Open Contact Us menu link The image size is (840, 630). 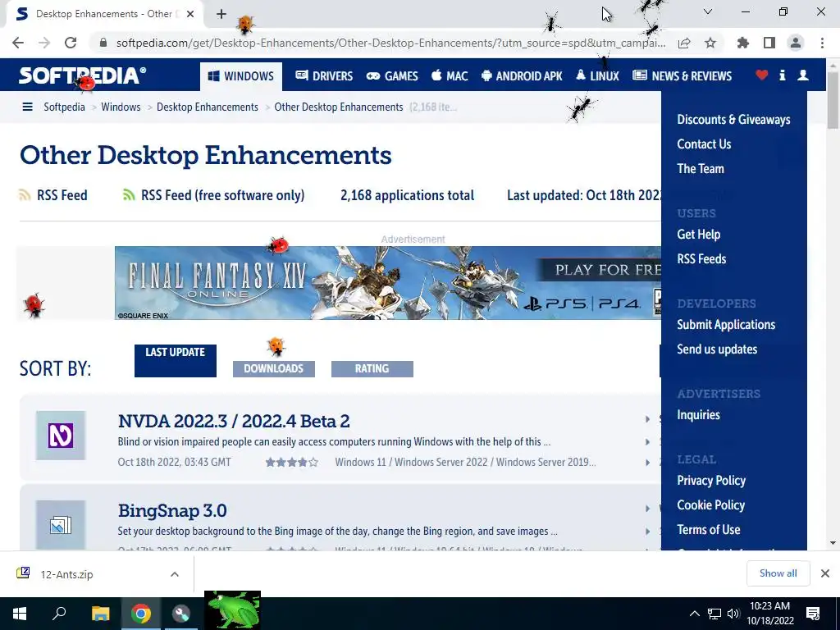704,144
